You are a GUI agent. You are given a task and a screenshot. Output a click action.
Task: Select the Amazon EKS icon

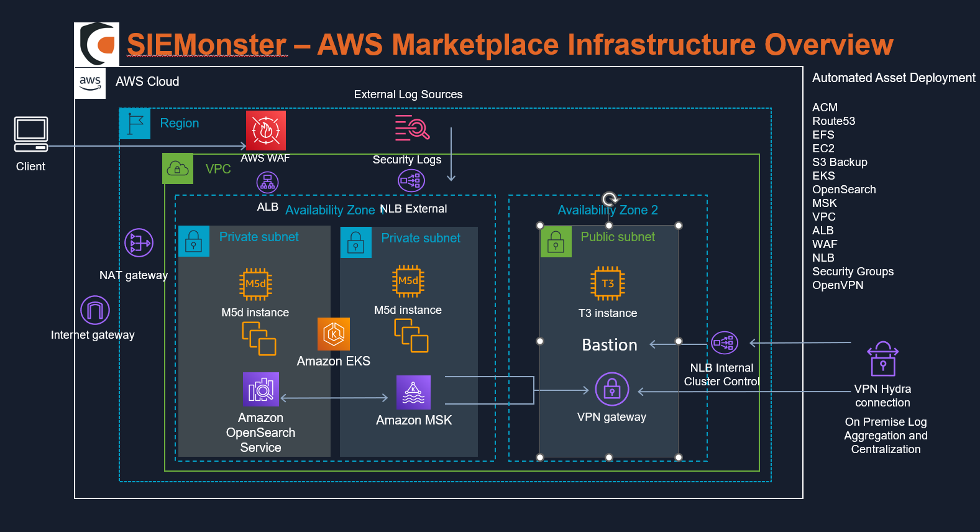coord(334,334)
